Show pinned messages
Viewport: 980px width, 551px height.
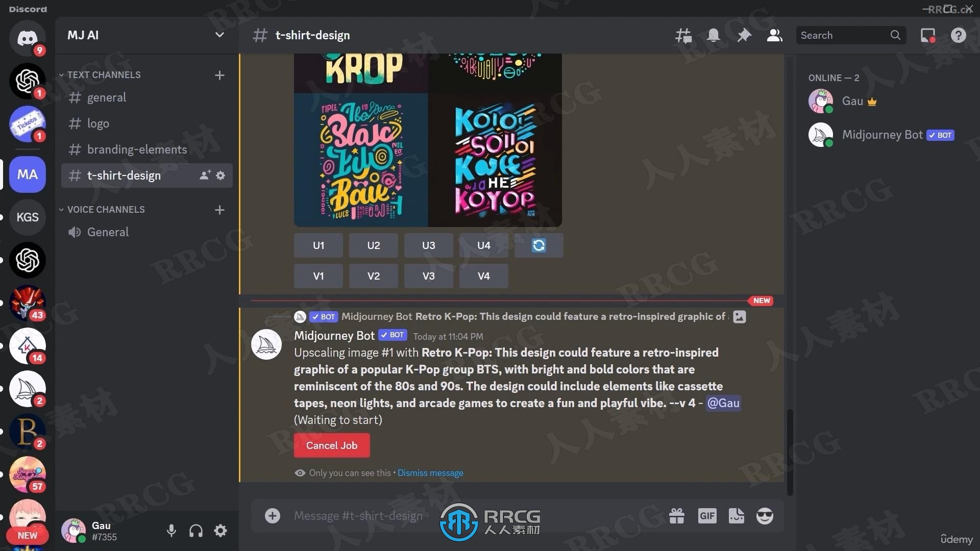744,35
